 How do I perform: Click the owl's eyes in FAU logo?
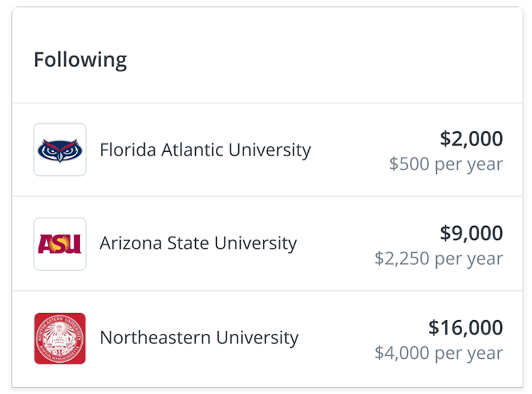click(60, 150)
